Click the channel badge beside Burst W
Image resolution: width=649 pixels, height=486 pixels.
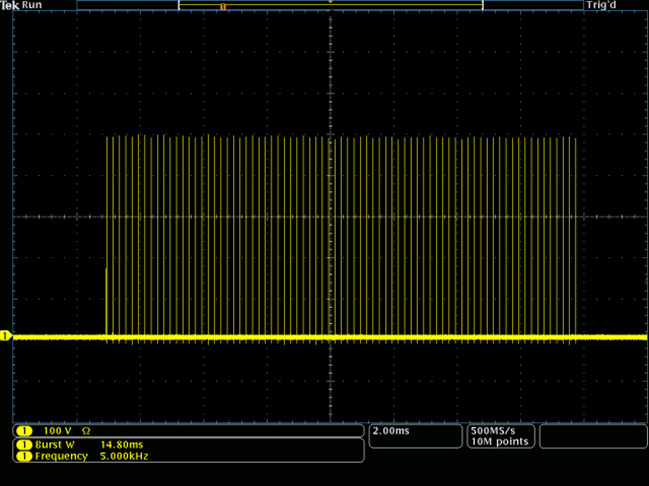[21, 443]
